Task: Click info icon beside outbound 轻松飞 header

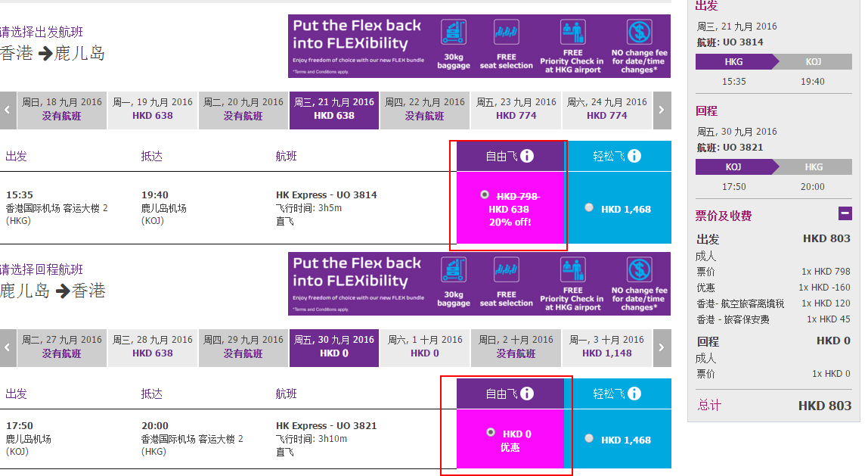Action: pyautogui.click(x=634, y=156)
